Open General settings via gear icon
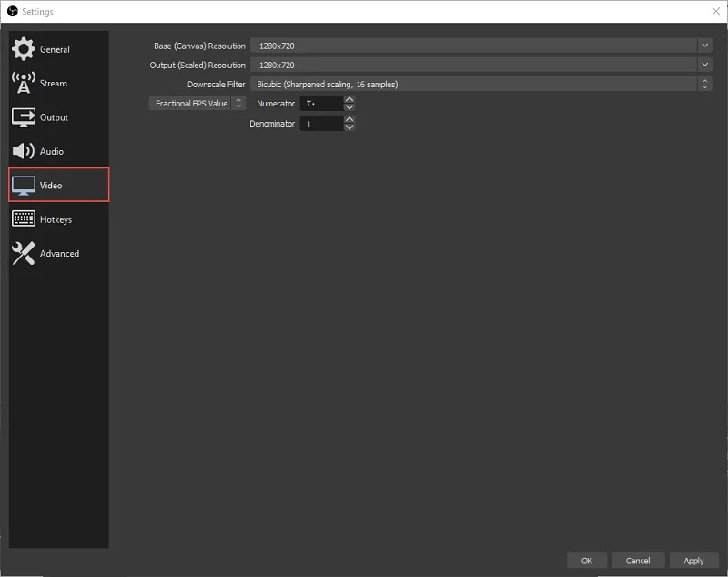The image size is (728, 577). click(24, 49)
